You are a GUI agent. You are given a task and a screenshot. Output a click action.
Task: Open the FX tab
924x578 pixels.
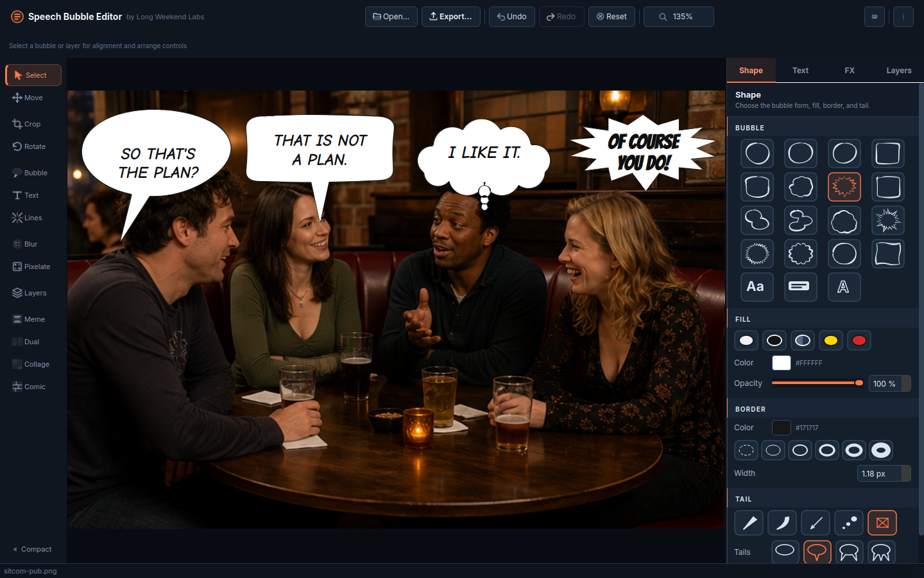pos(850,71)
